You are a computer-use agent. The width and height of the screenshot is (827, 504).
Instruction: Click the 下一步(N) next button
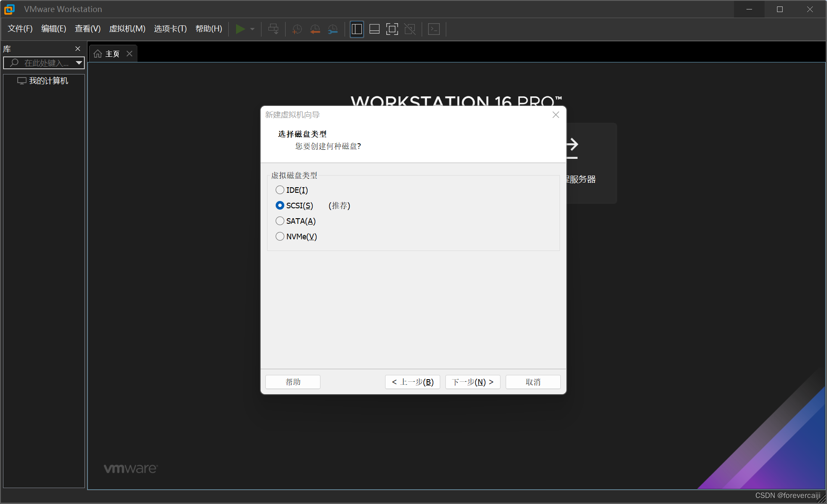[473, 382]
